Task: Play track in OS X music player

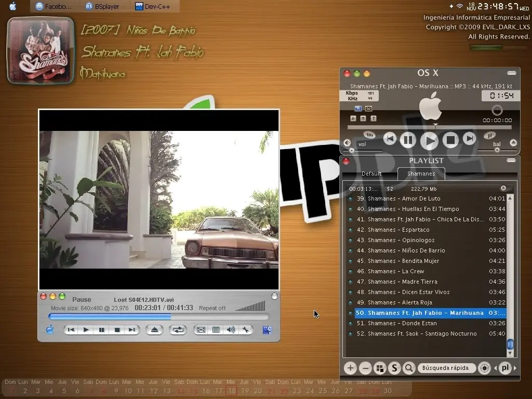Action: (429, 140)
